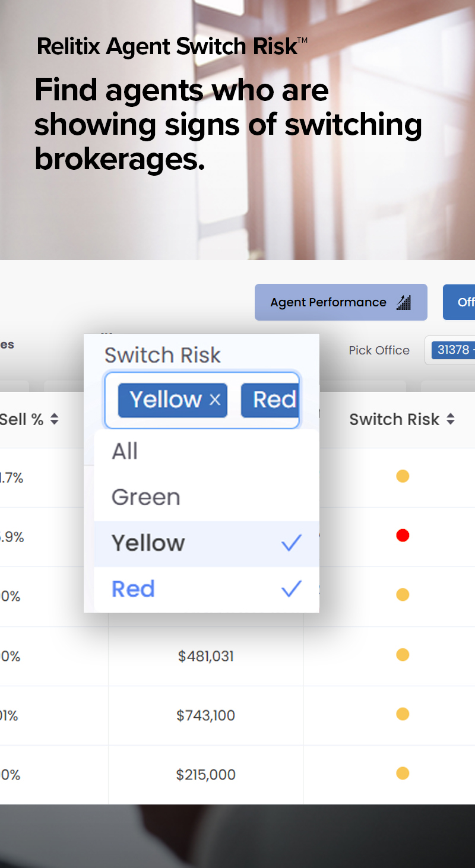Deselect Yellow in the Switch Risk list

[x=148, y=542]
